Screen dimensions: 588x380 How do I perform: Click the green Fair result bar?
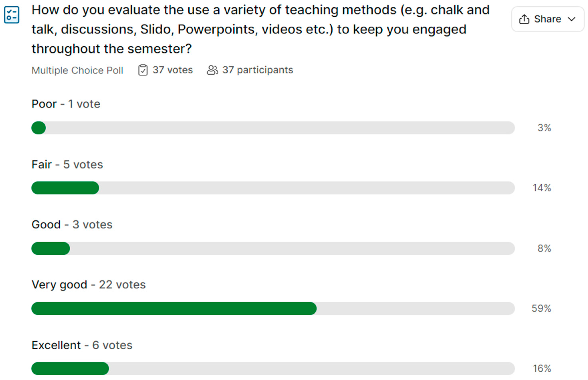point(65,188)
